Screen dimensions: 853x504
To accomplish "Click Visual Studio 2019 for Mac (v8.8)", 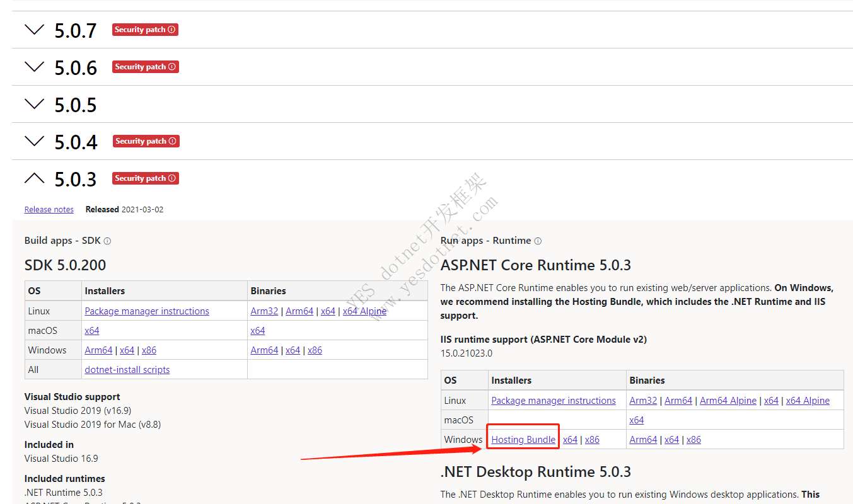I will click(93, 425).
